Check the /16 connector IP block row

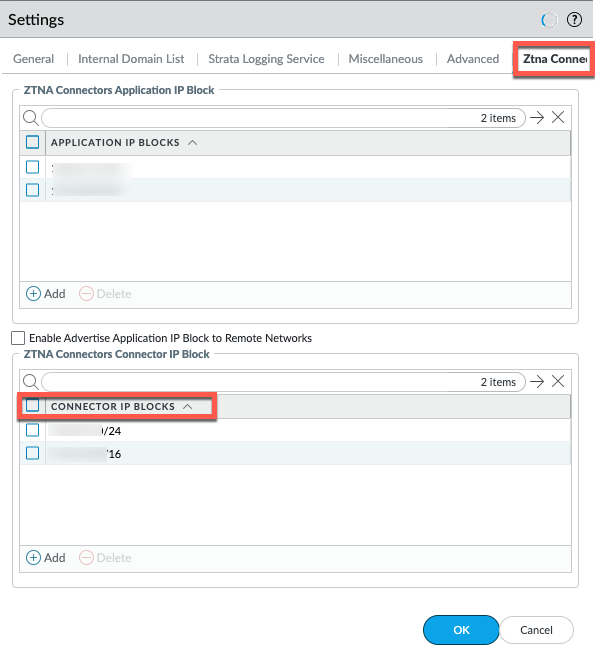click(32, 453)
